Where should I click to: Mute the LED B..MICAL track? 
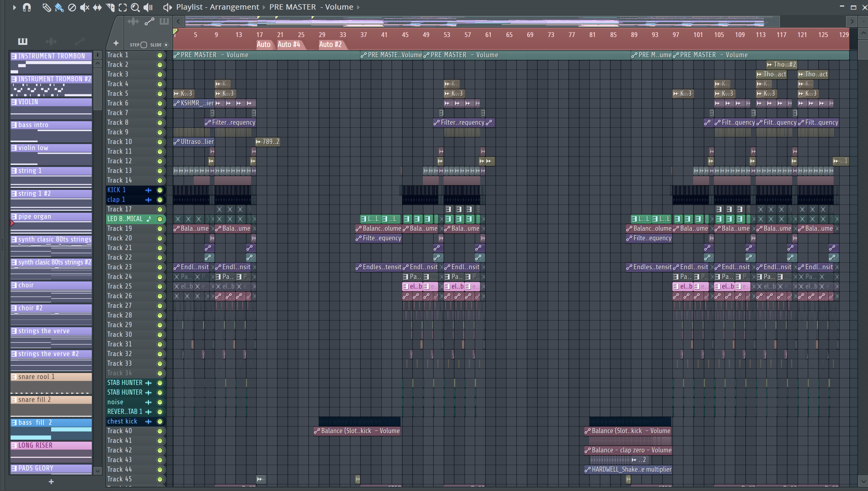[x=160, y=219]
